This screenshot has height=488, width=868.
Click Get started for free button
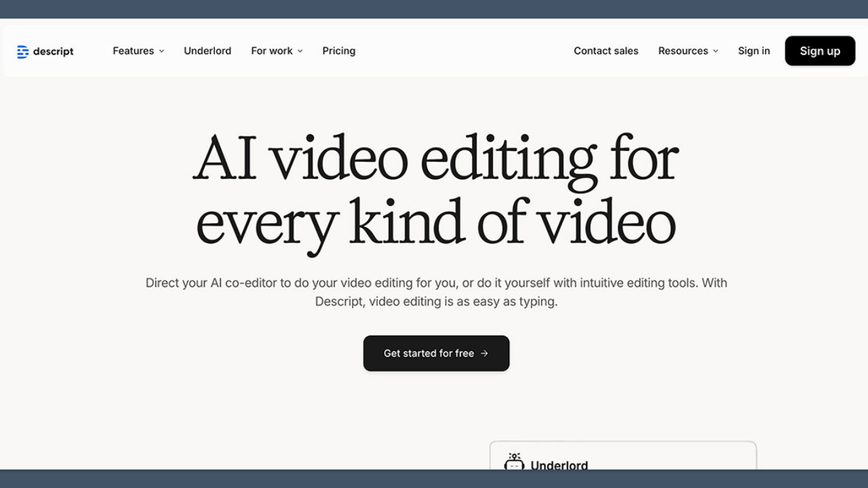point(436,353)
